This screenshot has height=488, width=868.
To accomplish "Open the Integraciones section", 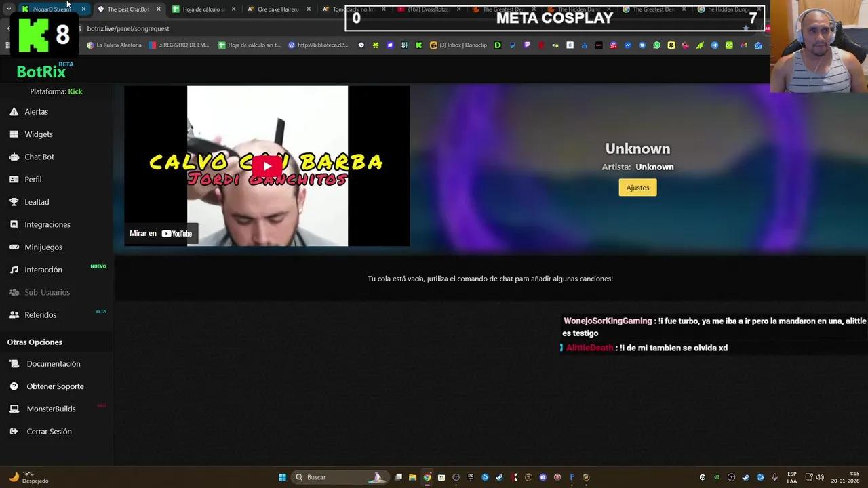I will point(47,224).
